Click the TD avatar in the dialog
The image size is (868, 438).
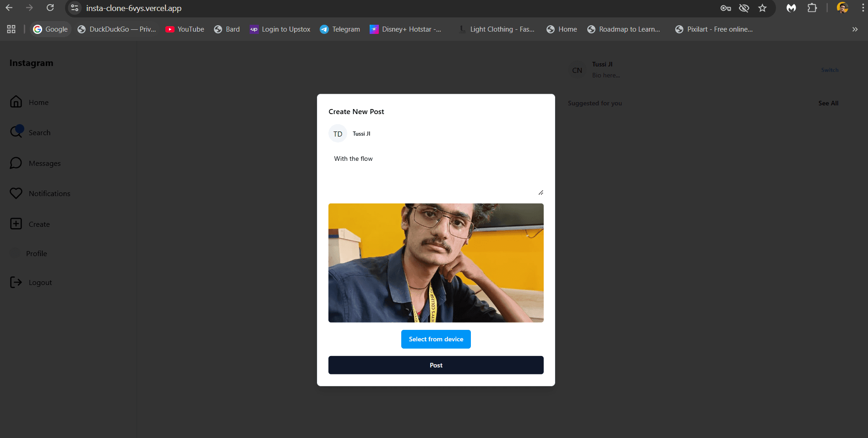pos(338,134)
